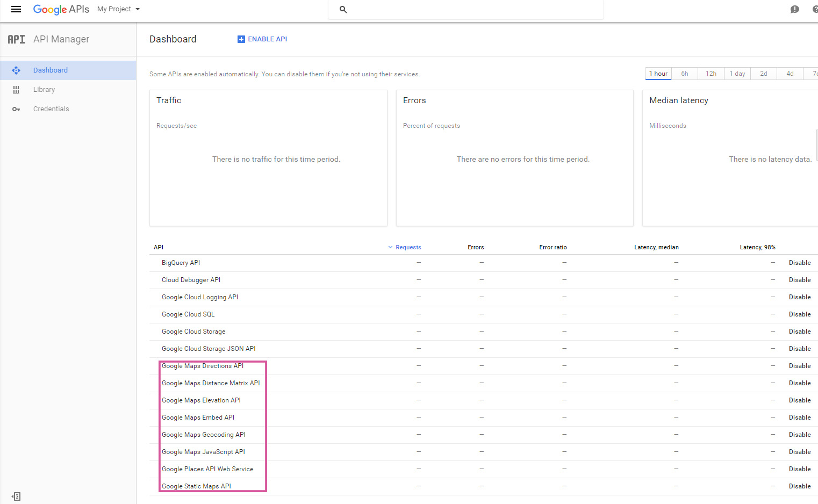Click the Traffic card title

click(x=169, y=100)
